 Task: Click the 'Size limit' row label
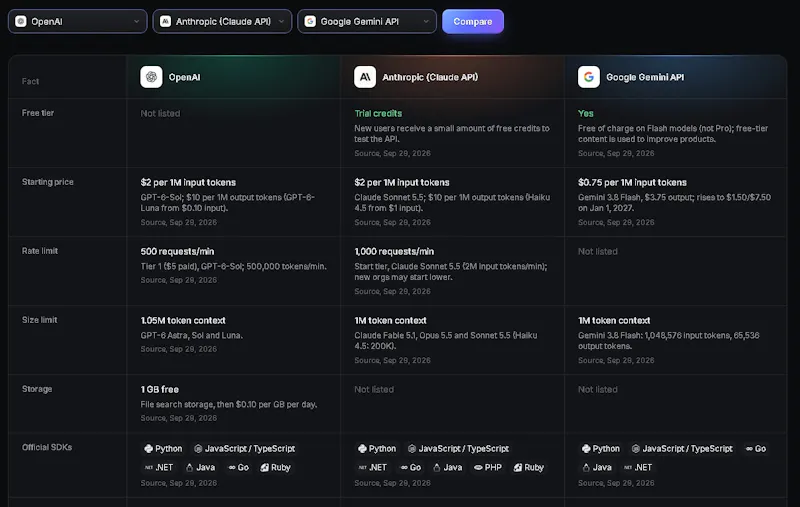tap(39, 319)
